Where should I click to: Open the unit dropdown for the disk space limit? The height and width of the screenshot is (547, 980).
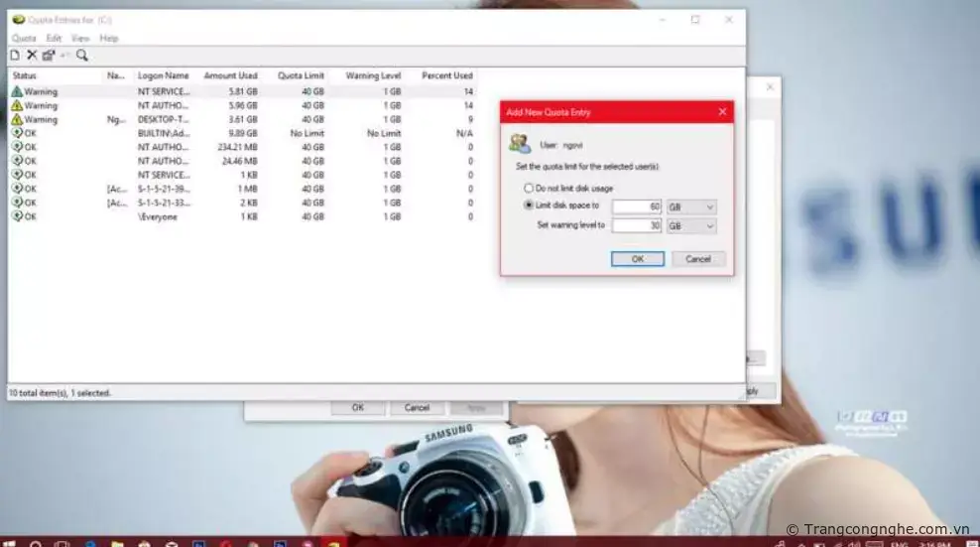click(x=691, y=206)
